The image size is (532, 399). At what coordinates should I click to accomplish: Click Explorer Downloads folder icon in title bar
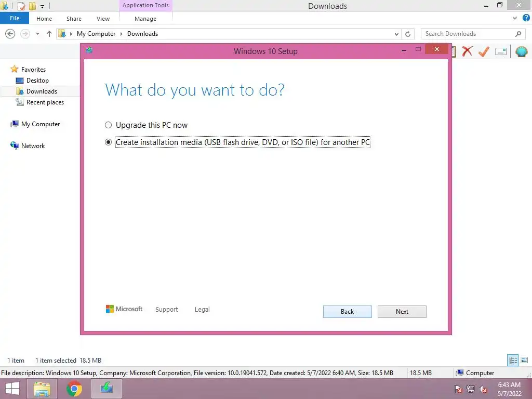click(x=4, y=6)
